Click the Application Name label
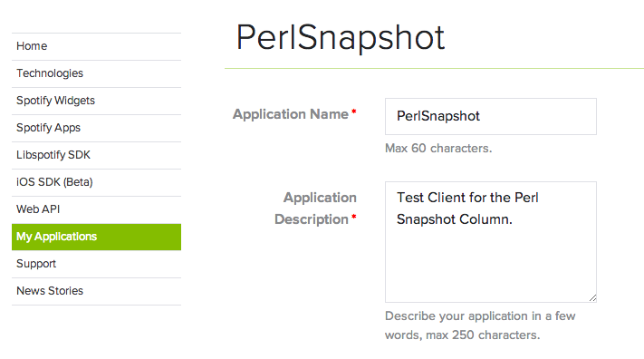The image size is (644, 359). 291,114
